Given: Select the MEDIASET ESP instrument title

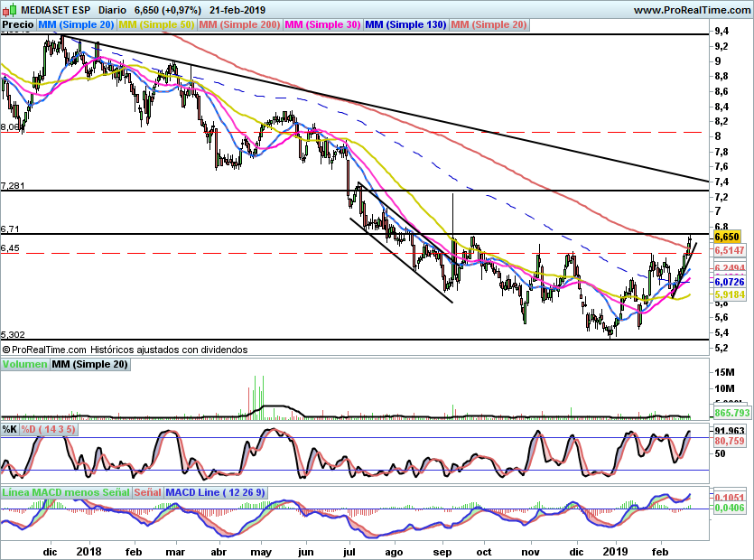Looking at the screenshot, I should pyautogui.click(x=56, y=10).
